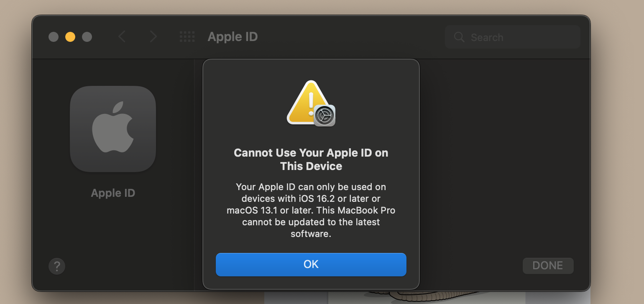
Task: Click the Apple ID label under logo
Action: click(x=113, y=193)
